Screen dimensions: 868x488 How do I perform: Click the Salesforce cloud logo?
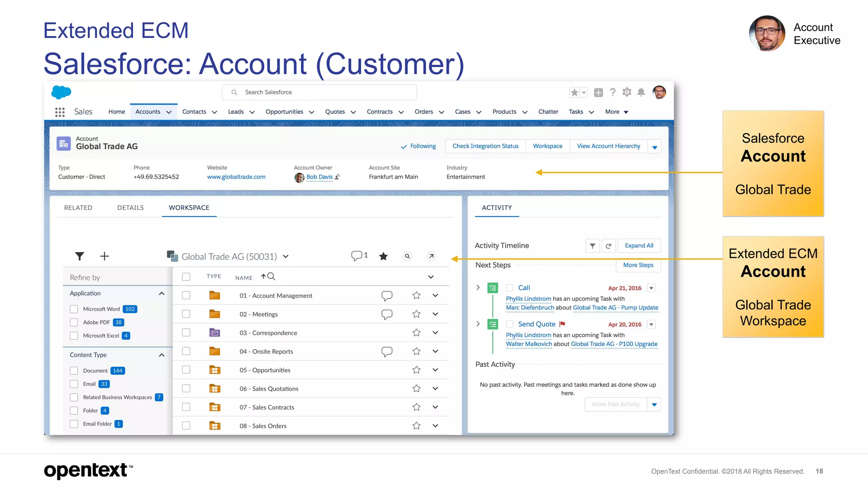click(61, 92)
